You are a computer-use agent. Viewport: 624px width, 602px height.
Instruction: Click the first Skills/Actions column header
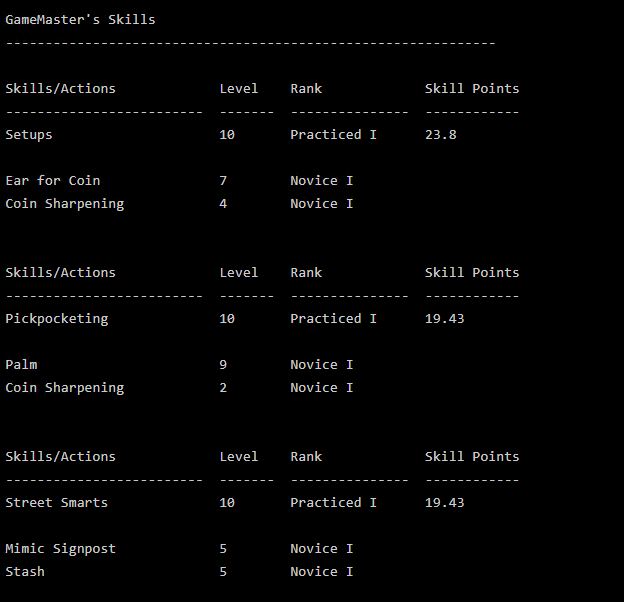[60, 88]
